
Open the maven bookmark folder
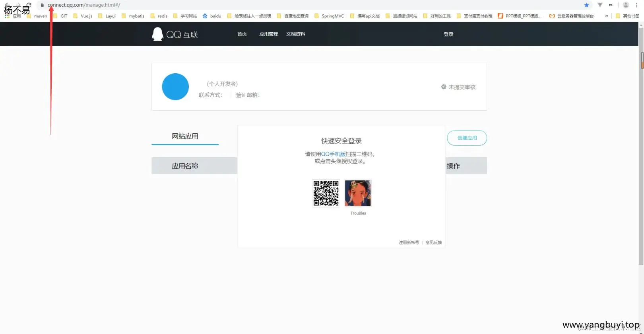pos(37,16)
